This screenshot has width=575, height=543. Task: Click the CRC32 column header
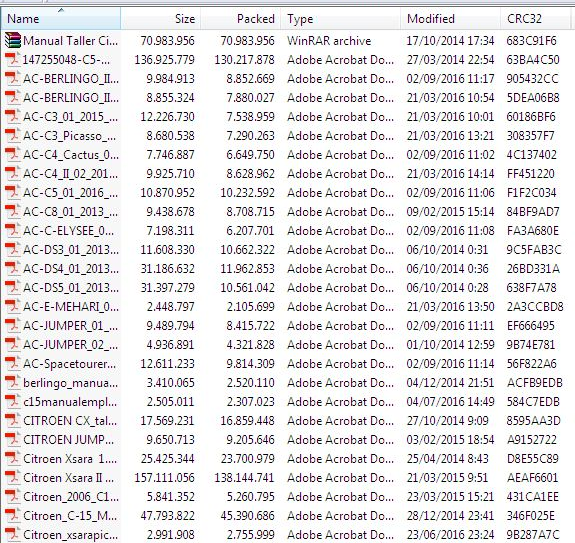[x=535, y=18]
